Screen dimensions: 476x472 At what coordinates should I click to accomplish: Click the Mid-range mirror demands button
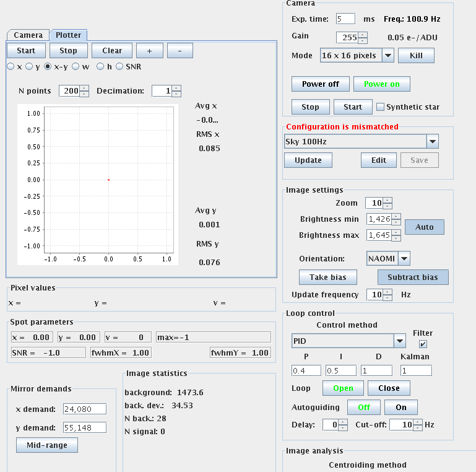46,445
